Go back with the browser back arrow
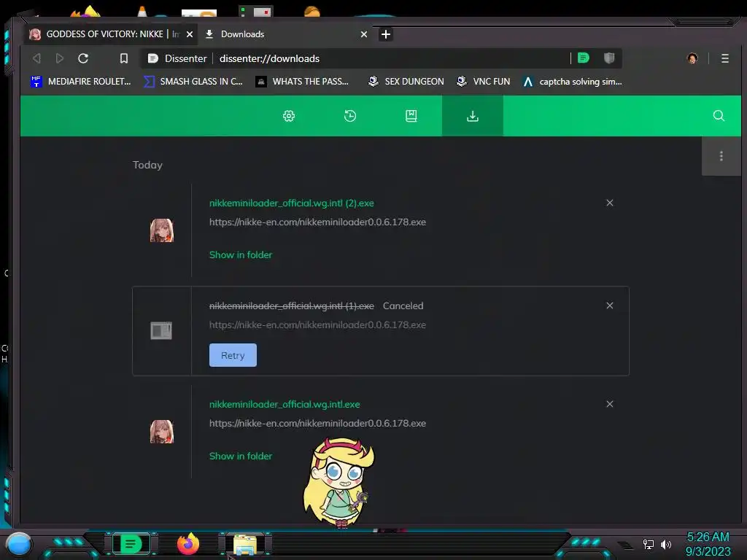 click(x=36, y=58)
